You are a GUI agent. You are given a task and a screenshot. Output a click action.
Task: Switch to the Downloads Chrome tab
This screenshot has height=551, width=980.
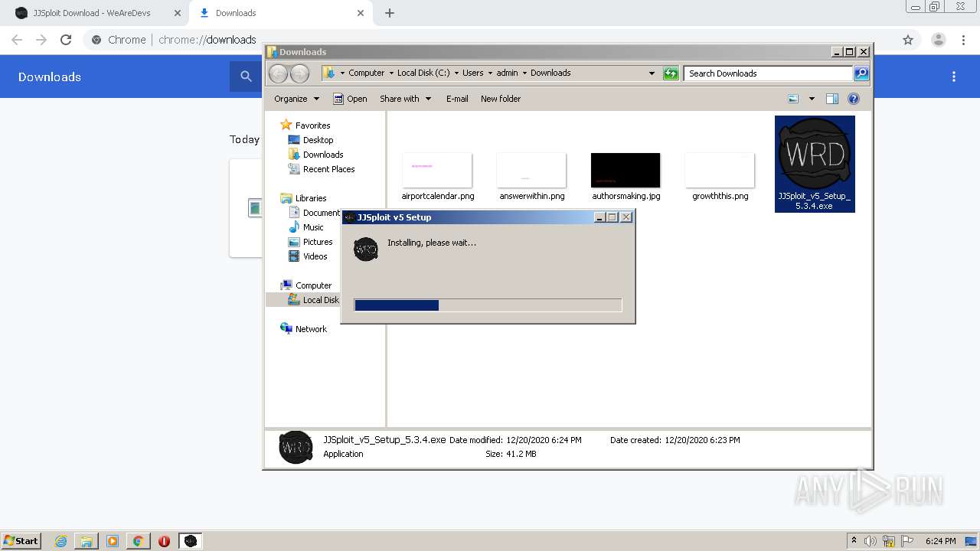(x=279, y=13)
